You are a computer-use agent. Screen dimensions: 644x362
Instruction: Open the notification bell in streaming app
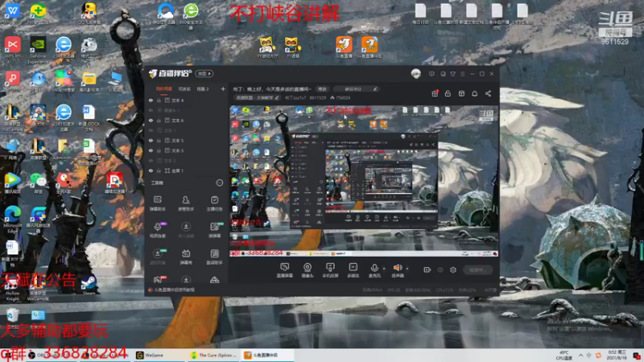474,93
